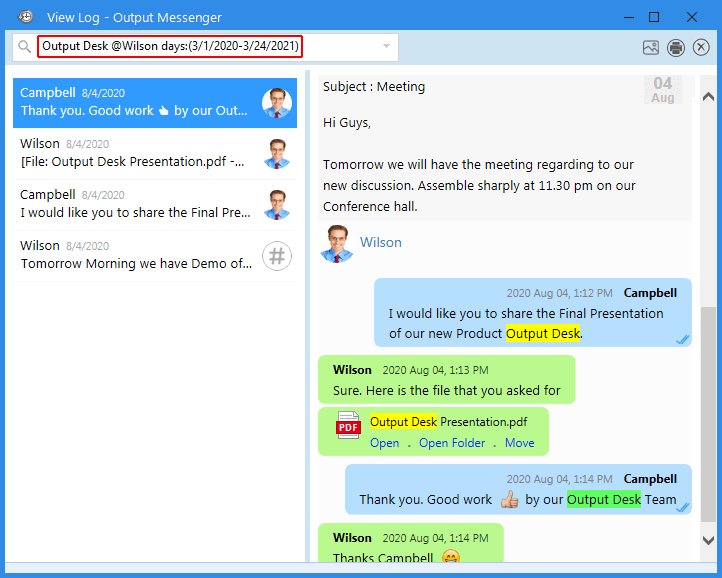Click the hash room icon on Wilson's result
The width and height of the screenshot is (722, 578).
[277, 256]
